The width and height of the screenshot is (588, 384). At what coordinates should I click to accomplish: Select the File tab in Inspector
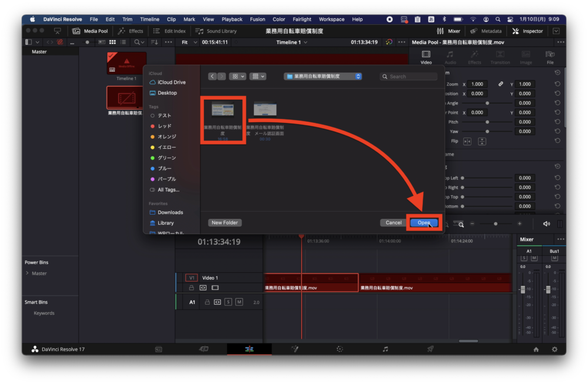click(x=550, y=58)
